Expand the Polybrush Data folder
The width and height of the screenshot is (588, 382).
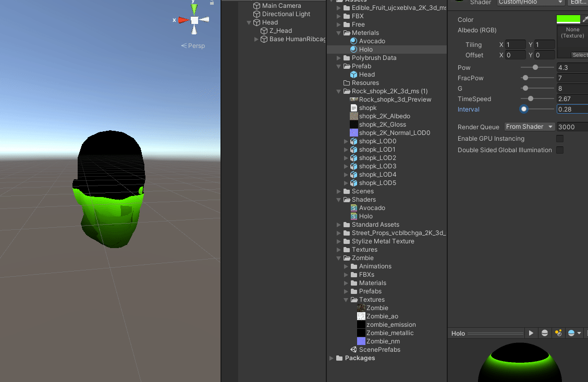coord(339,58)
